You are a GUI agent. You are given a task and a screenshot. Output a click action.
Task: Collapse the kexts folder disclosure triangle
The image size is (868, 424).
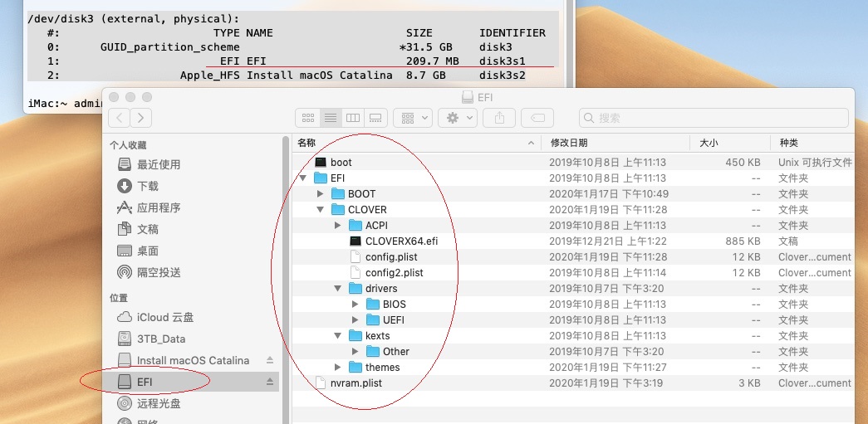coord(338,335)
